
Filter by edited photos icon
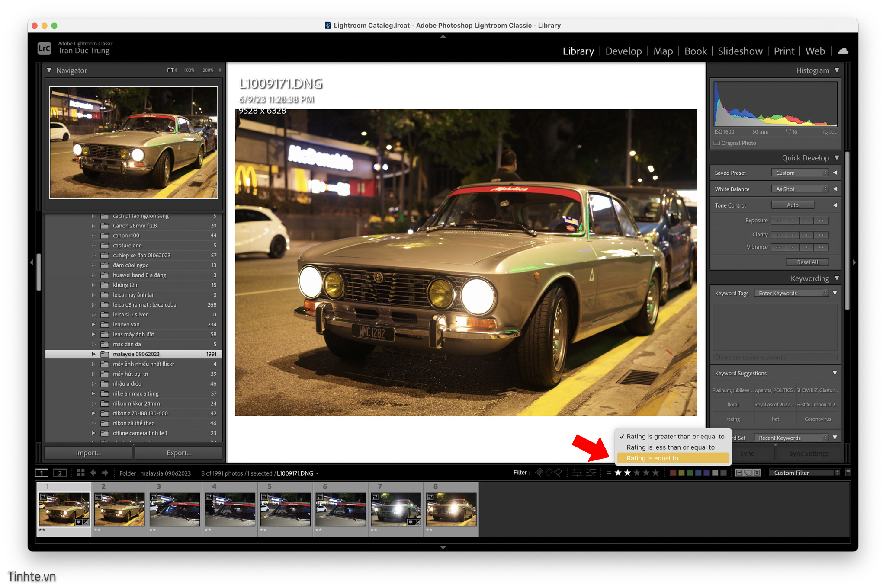[577, 473]
